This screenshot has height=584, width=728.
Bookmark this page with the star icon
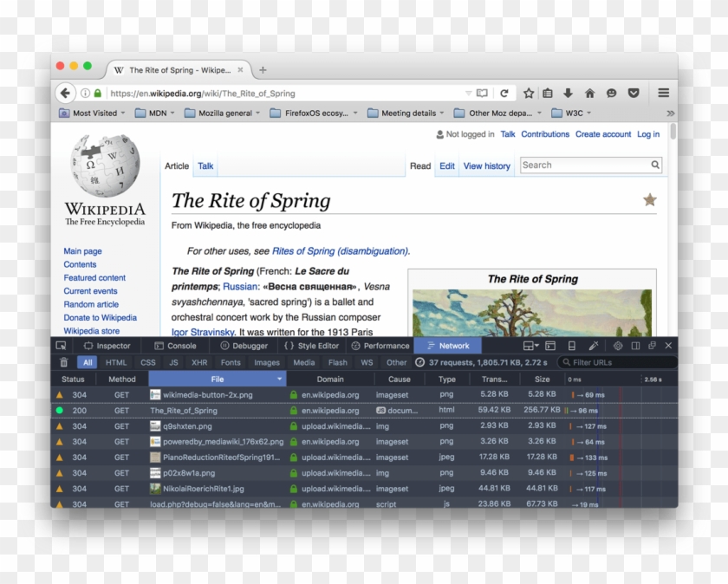pos(528,94)
